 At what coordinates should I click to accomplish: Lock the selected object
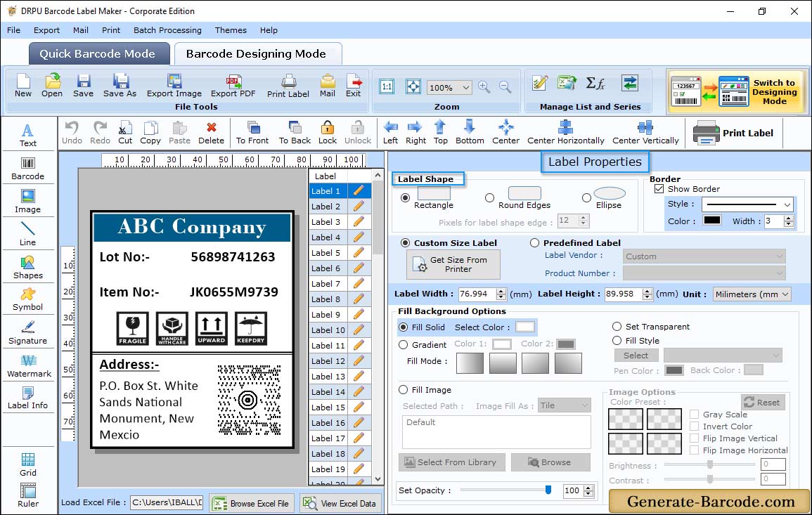coord(328,133)
